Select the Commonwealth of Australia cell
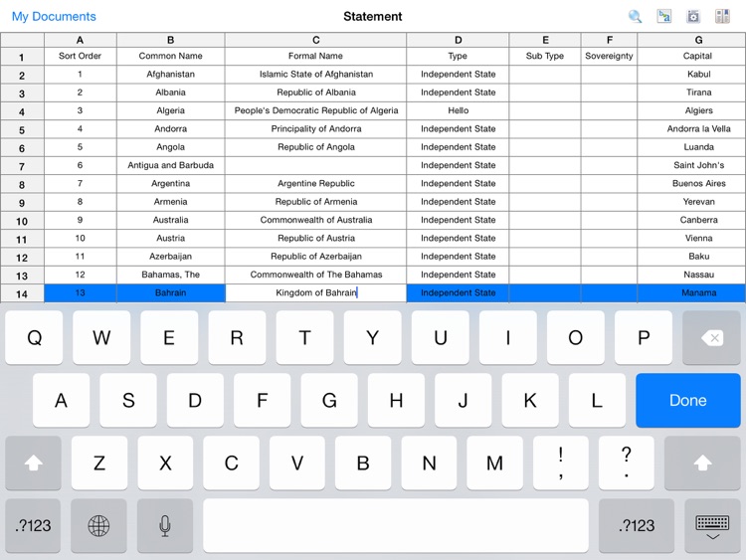The height and width of the screenshot is (560, 746). point(316,220)
